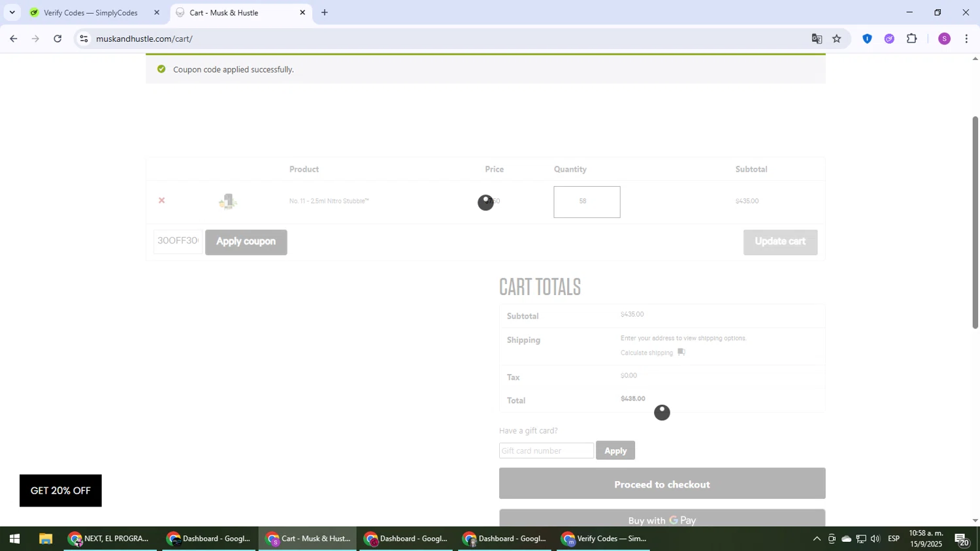The image size is (980, 551).
Task: Go back to the previous page
Action: pos(14,39)
